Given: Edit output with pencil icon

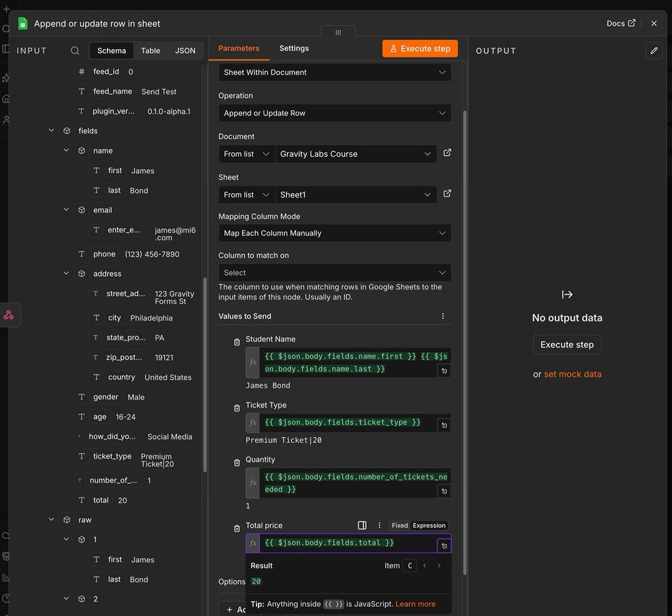Looking at the screenshot, I should [x=654, y=51].
